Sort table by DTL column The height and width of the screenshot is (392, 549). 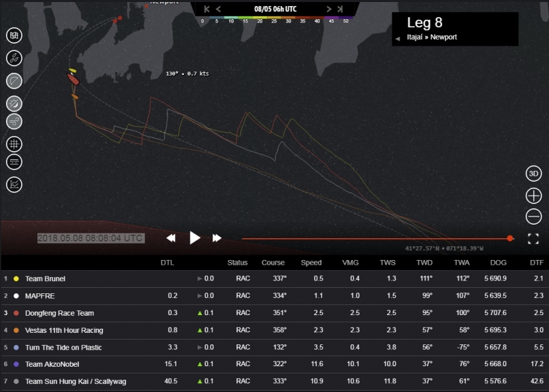click(x=167, y=263)
